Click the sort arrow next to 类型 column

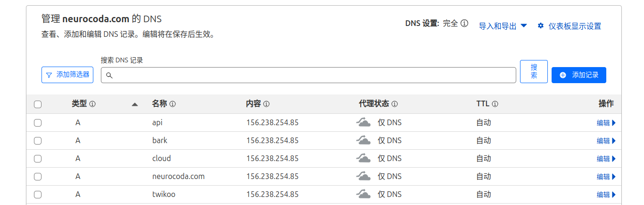tap(135, 104)
